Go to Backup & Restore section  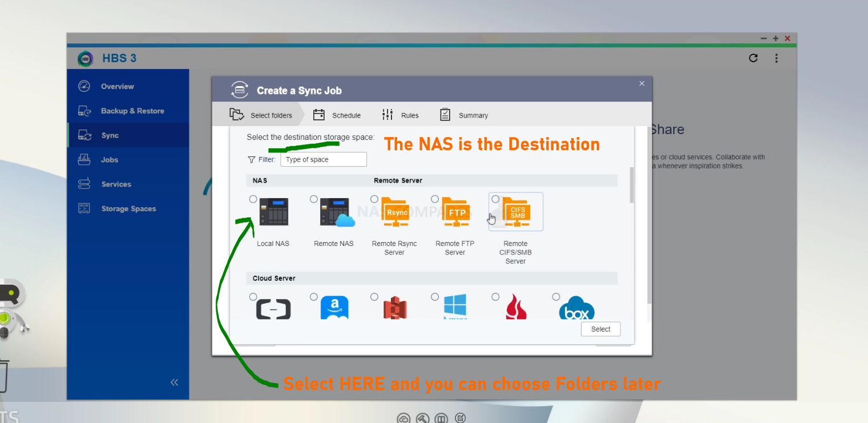[128, 111]
